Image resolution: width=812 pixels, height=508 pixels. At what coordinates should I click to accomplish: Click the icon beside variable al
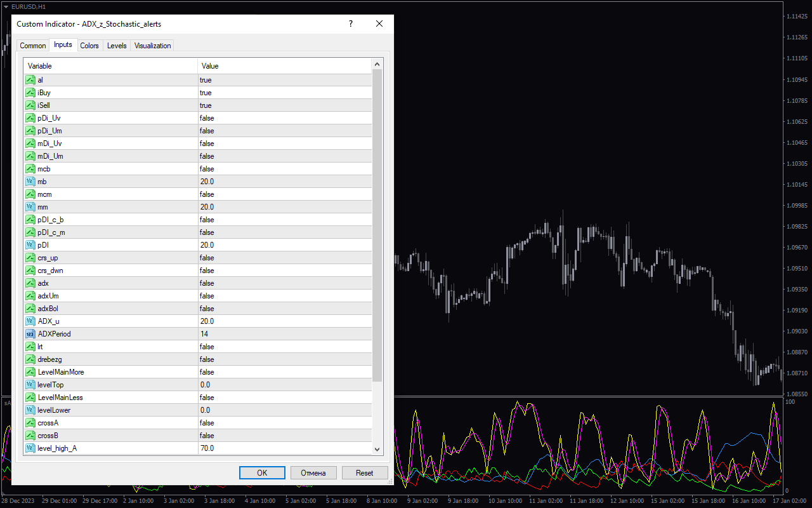(x=30, y=80)
